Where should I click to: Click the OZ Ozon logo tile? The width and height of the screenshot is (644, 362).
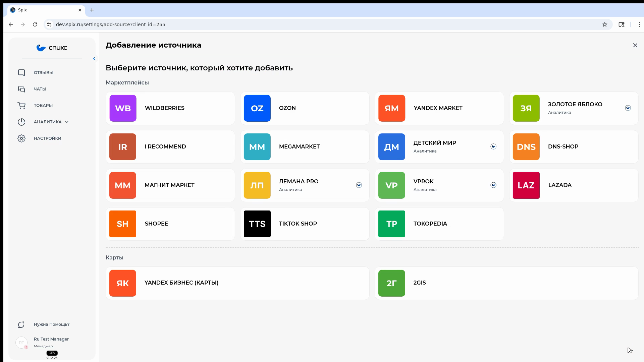[257, 108]
